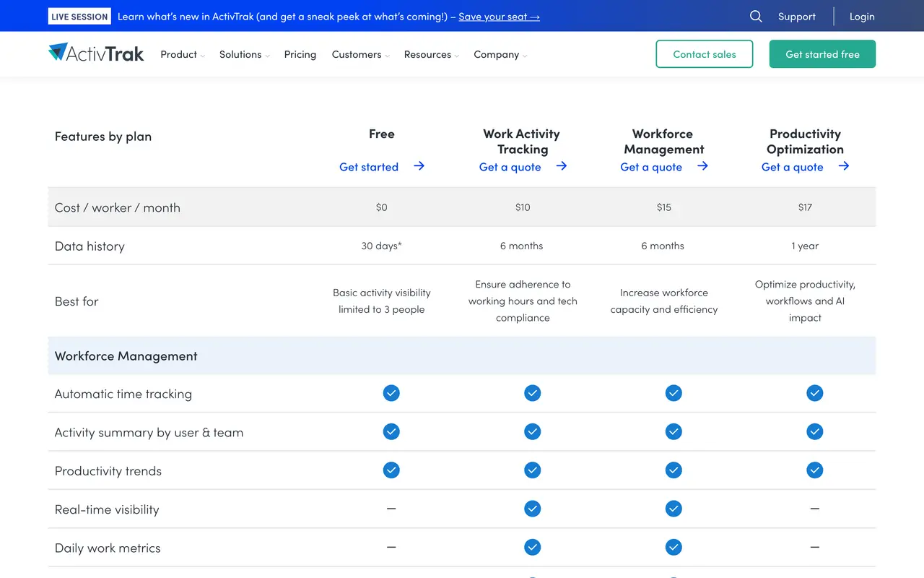924x578 pixels.
Task: Click Free plan checkmark for Productivity trends
Action: 391,470
